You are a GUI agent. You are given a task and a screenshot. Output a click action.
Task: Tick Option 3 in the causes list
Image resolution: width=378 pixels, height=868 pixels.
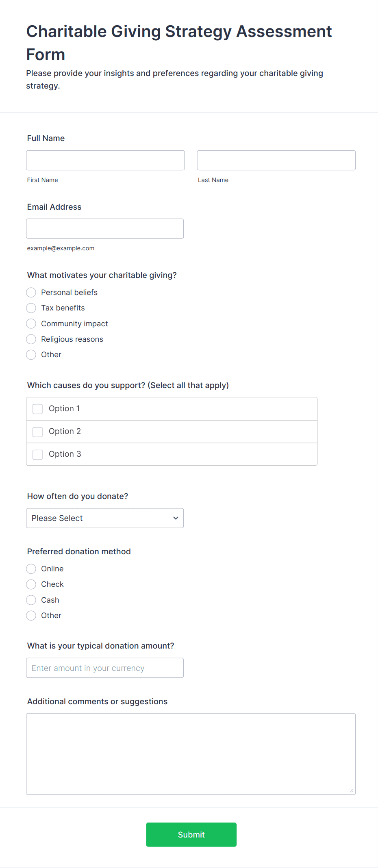pyautogui.click(x=37, y=454)
